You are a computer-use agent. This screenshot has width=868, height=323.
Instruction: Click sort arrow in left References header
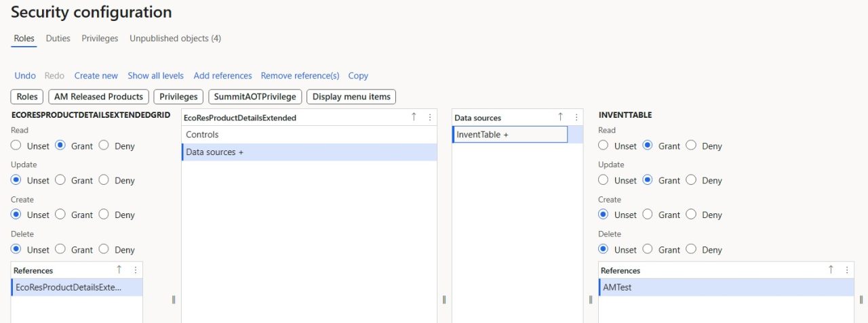pyautogui.click(x=119, y=270)
